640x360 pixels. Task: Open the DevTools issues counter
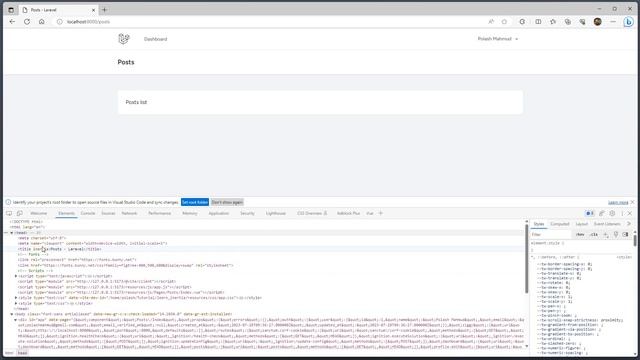point(589,213)
